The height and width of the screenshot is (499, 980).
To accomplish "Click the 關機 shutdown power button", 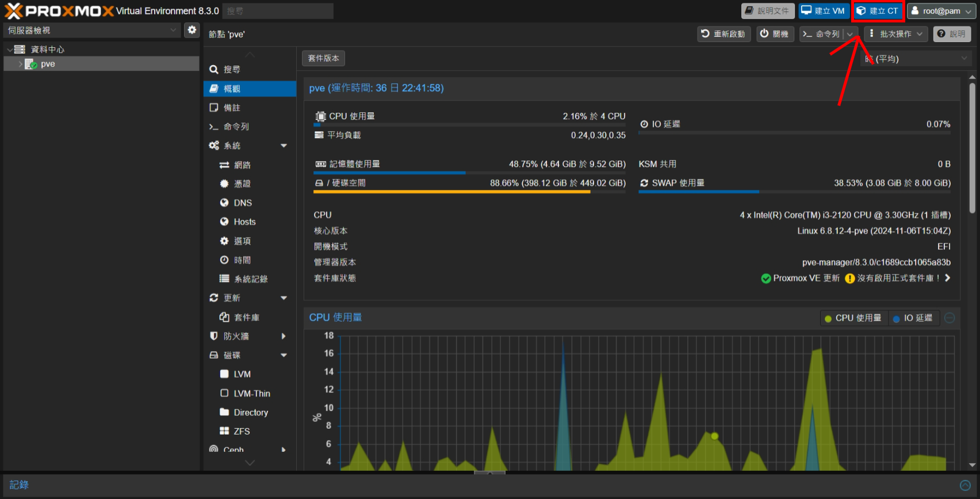I will point(774,34).
